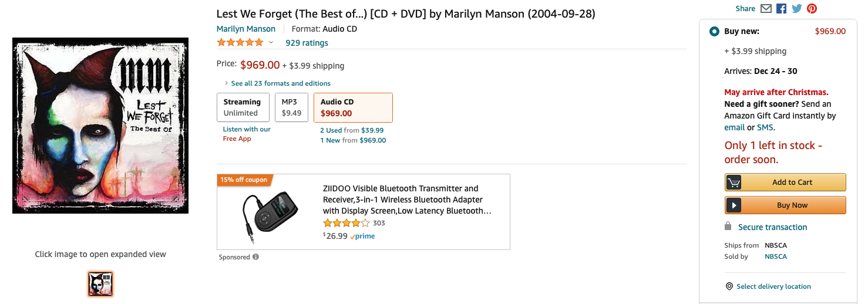
Task: Pin this product on Pinterest
Action: [x=812, y=9]
